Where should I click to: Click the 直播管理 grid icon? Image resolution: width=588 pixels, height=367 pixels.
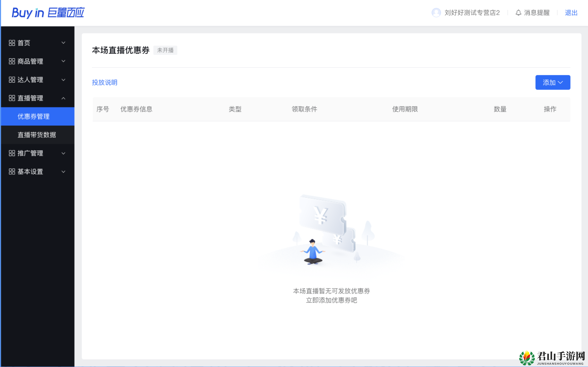point(12,98)
